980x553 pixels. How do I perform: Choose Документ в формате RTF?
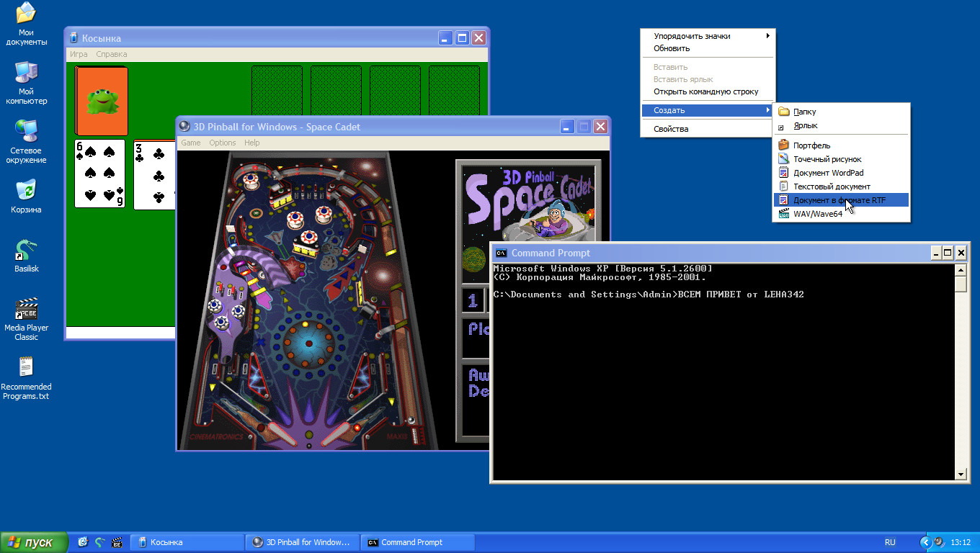(x=841, y=200)
